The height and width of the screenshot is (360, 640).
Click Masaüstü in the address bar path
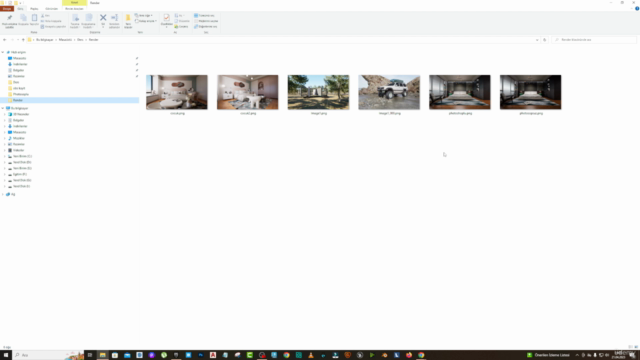[x=65, y=40]
